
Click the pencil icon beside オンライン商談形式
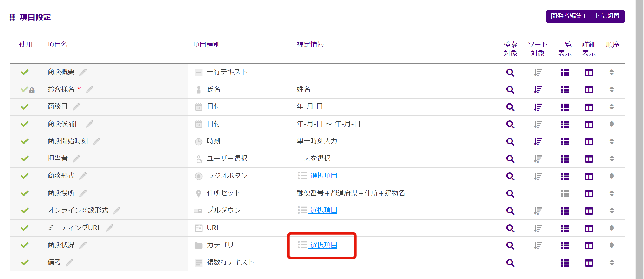(x=117, y=210)
